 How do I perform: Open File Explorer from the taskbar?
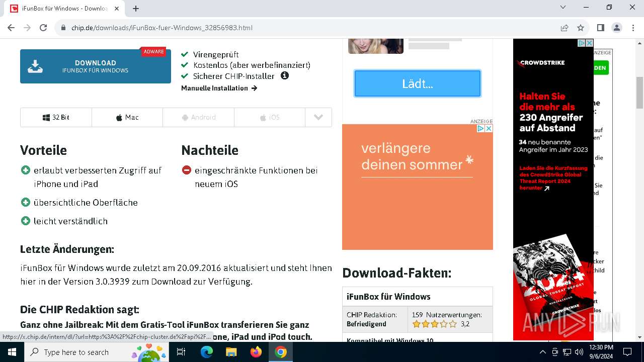pyautogui.click(x=231, y=352)
